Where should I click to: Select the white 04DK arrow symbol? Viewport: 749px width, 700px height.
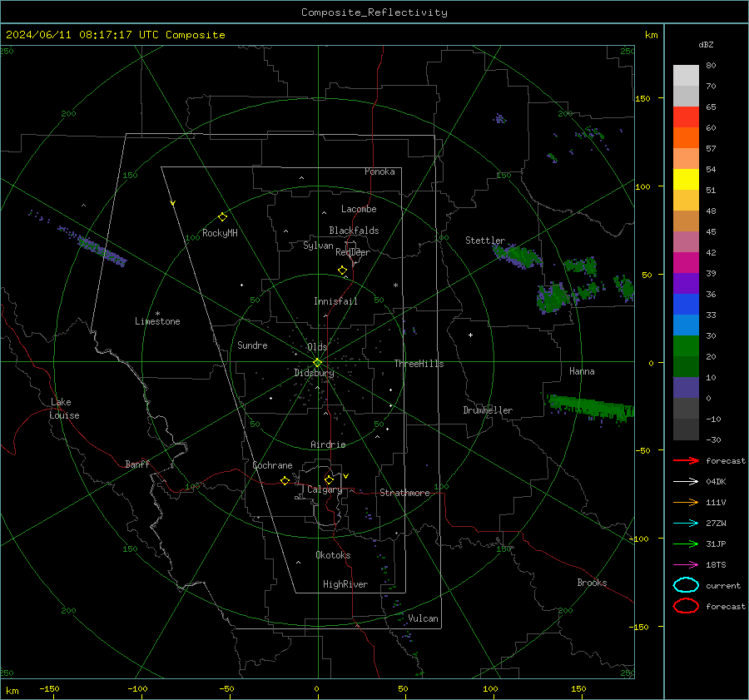point(686,482)
